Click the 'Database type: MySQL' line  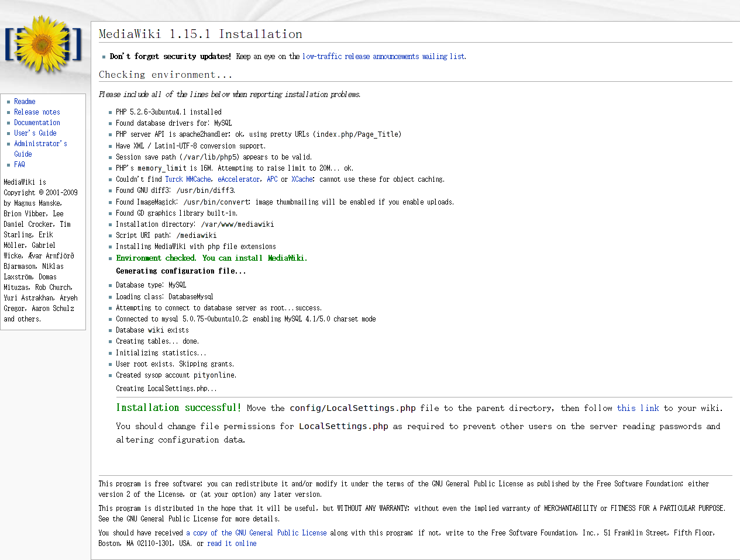click(x=151, y=285)
